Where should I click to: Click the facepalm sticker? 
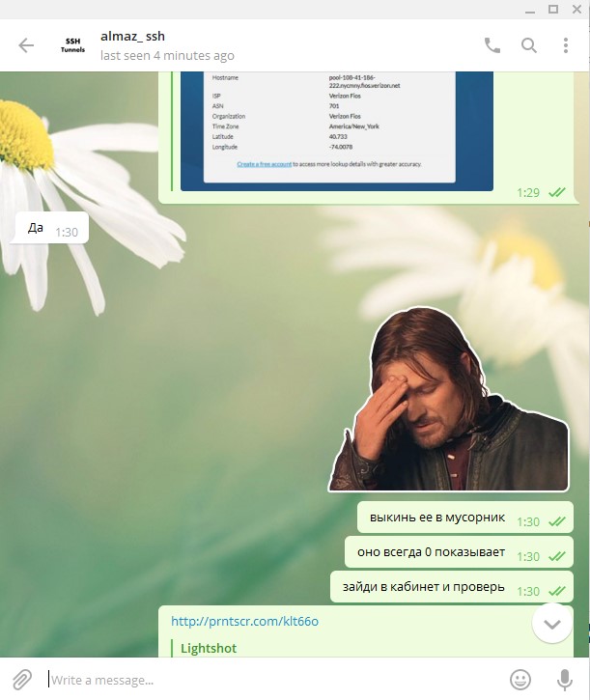pos(448,399)
